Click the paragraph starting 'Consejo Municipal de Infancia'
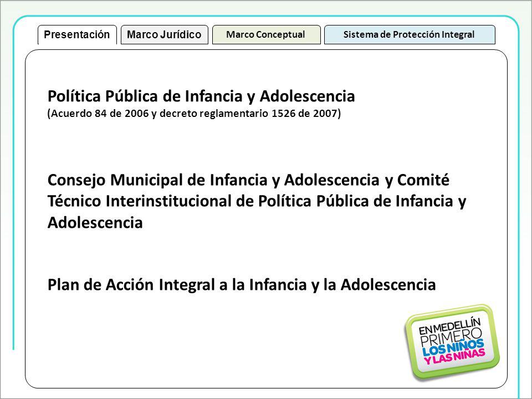532x399 pixels. (x=257, y=201)
